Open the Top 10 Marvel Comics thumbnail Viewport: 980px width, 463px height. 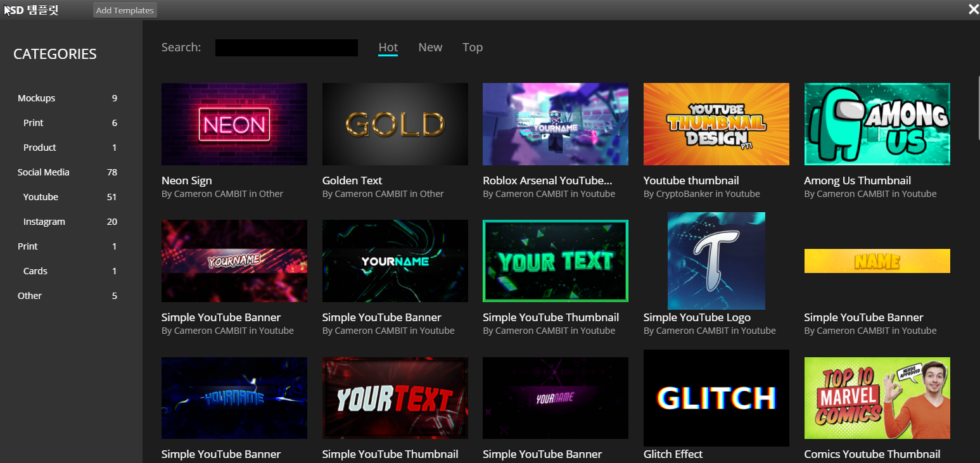(877, 398)
